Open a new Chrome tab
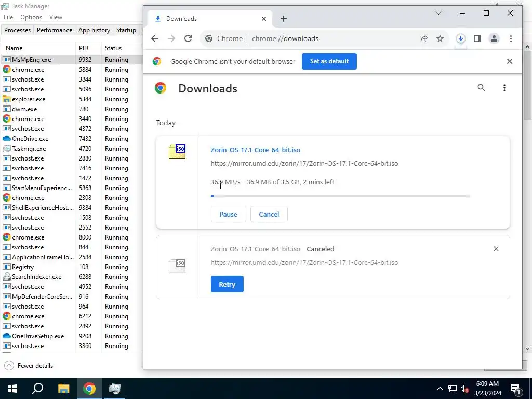 pos(284,19)
